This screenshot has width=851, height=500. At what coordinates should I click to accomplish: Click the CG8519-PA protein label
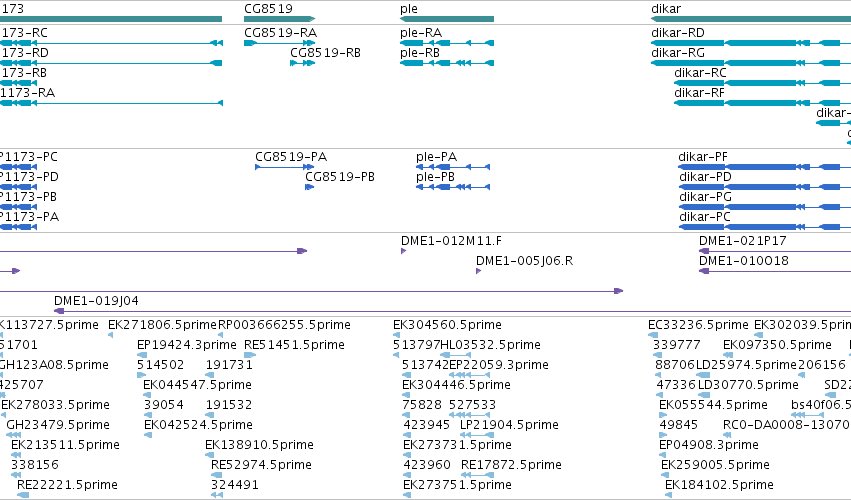coord(291,157)
